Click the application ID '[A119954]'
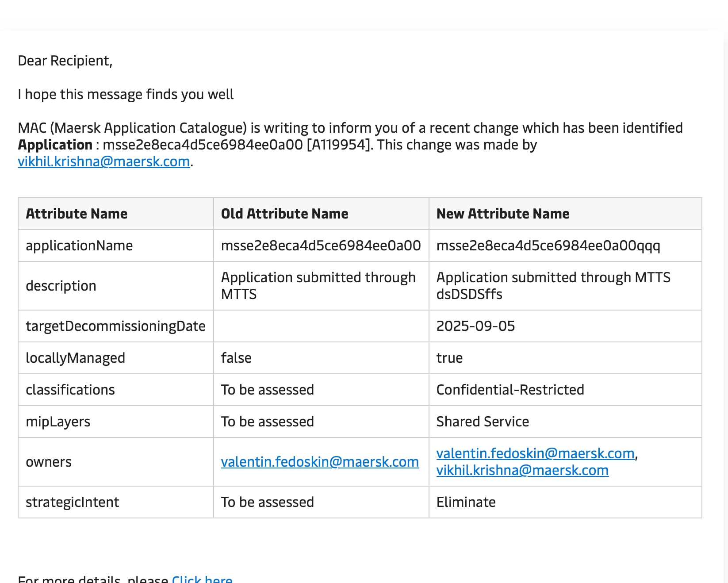Viewport: 728px width, 583px height. 340,145
